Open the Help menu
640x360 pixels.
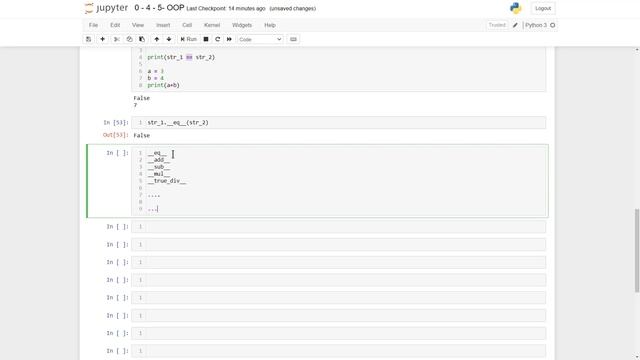point(270,25)
